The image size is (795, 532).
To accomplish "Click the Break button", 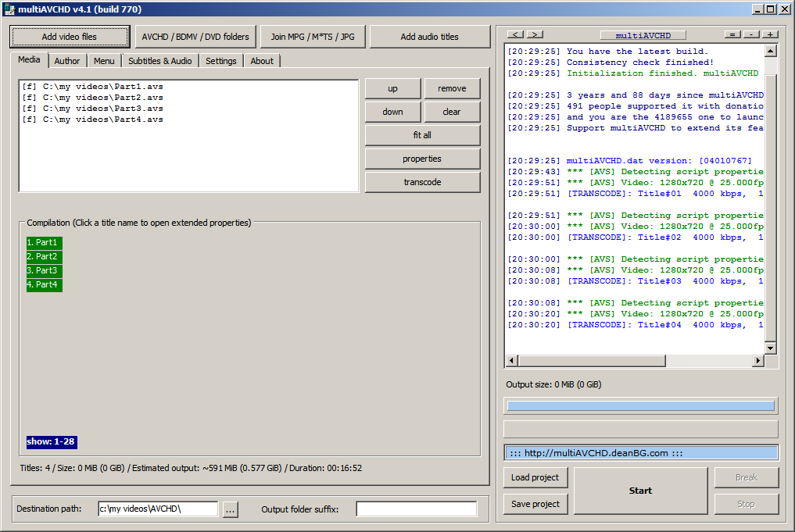I will [x=747, y=477].
